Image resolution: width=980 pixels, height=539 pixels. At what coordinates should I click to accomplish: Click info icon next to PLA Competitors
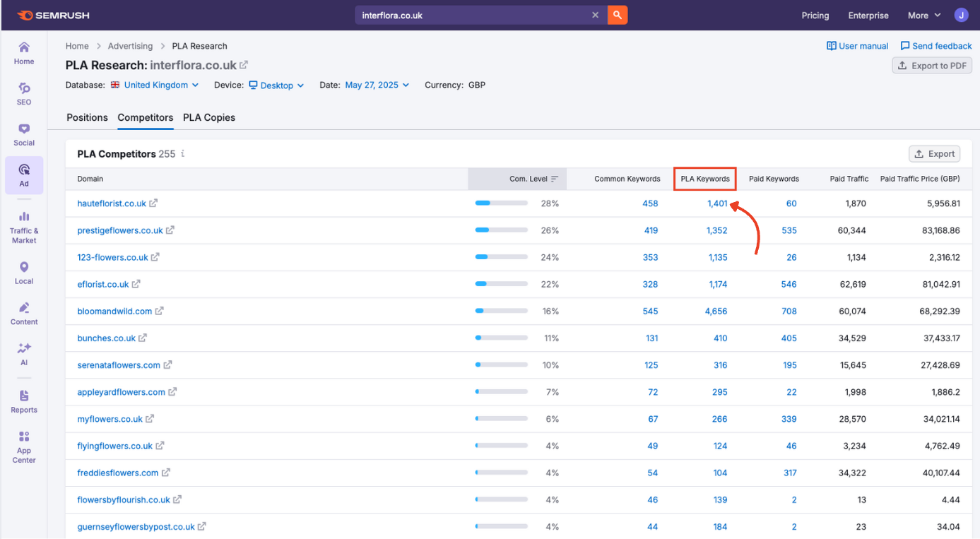(x=183, y=154)
